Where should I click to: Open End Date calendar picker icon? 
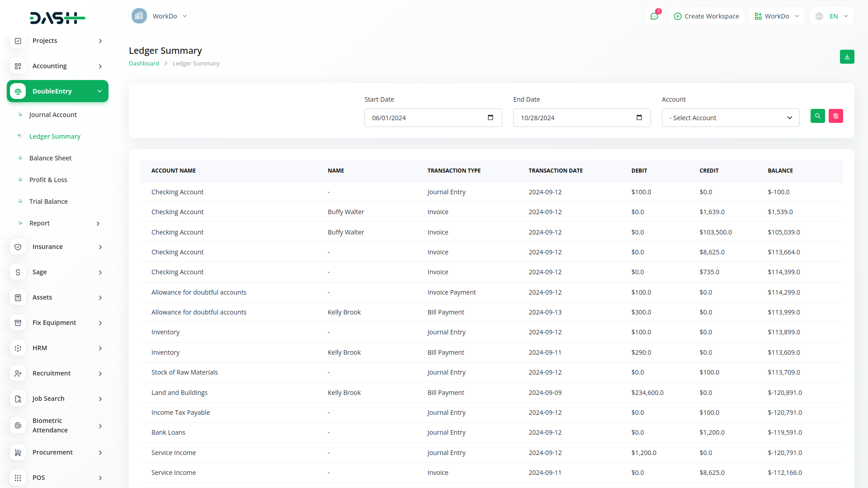pyautogui.click(x=639, y=117)
